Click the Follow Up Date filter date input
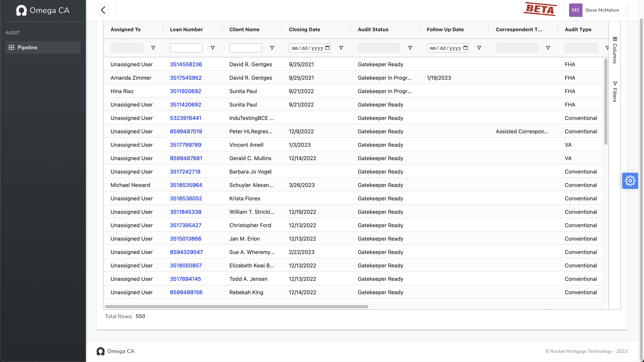644x362 pixels. [448, 48]
